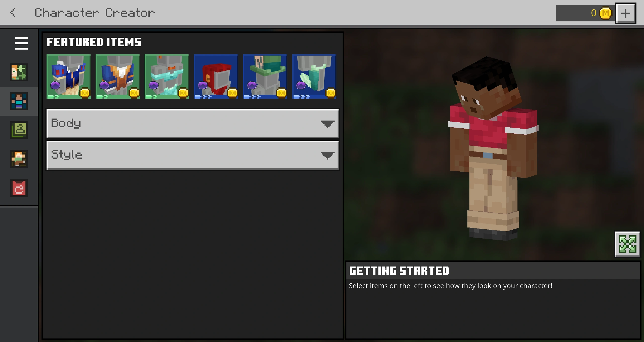Image resolution: width=644 pixels, height=342 pixels.
Task: Go back using the top-left arrow
Action: 13,13
